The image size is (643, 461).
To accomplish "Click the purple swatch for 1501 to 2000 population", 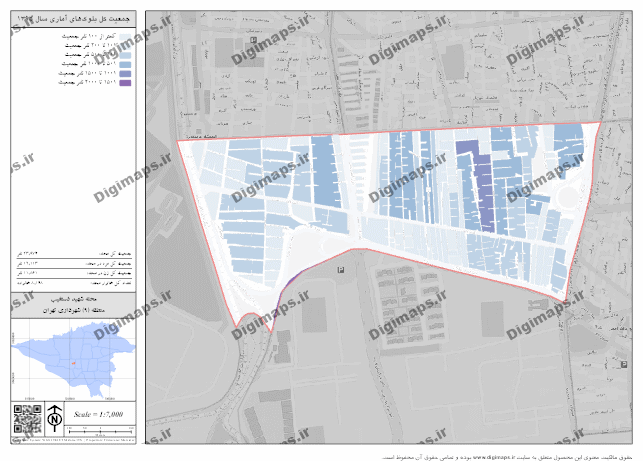I will click(x=125, y=83).
